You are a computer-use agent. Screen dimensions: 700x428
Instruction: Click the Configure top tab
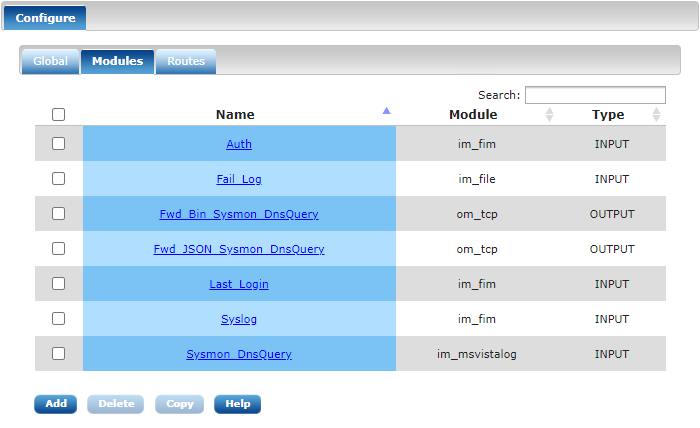point(45,18)
